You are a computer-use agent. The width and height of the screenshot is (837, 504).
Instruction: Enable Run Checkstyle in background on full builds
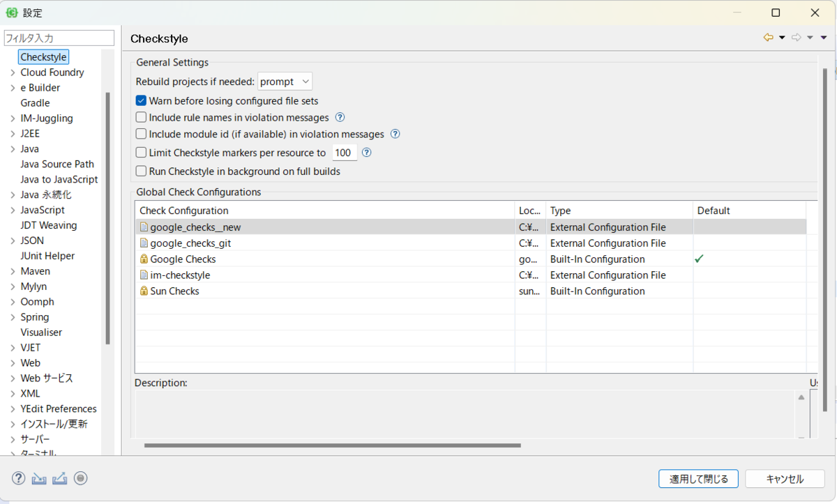141,171
